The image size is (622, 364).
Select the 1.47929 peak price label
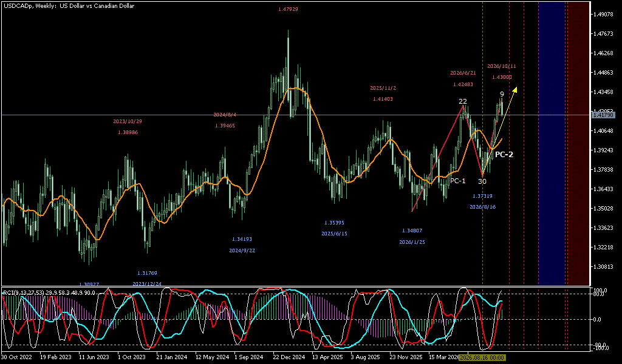(288, 8)
